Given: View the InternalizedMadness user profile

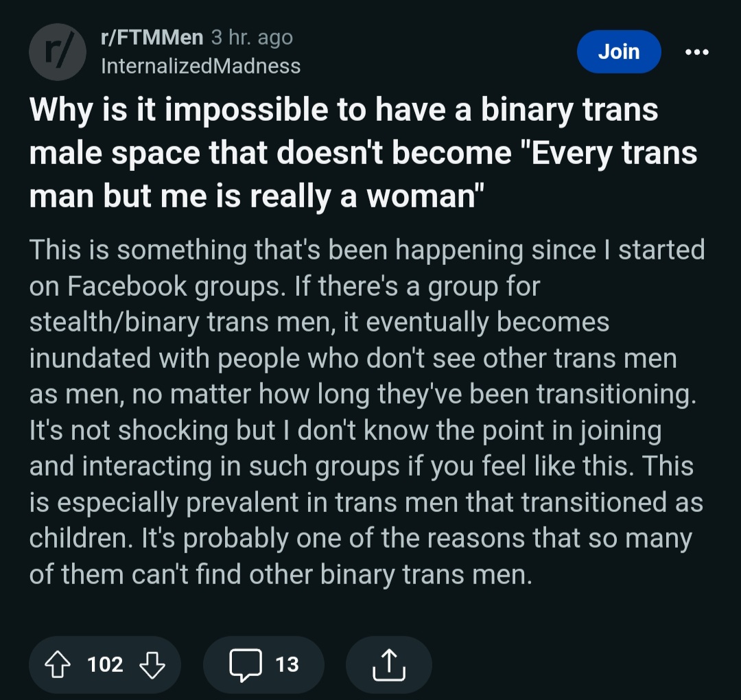Looking at the screenshot, I should [x=200, y=66].
